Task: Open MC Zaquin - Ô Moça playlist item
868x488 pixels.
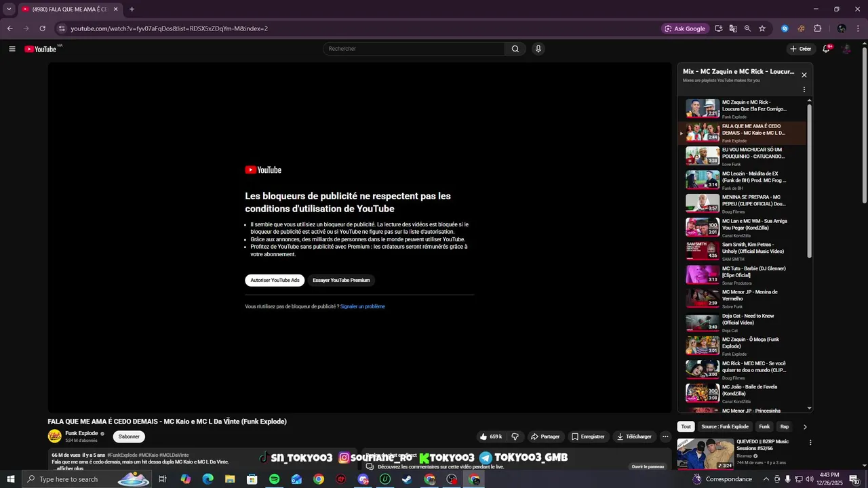Action: [x=743, y=346]
